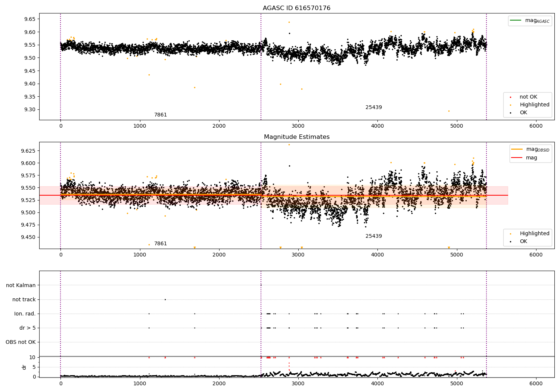Click the 7861 annotation in the top panel
Viewport: 560px width, 392px height.
pos(161,115)
